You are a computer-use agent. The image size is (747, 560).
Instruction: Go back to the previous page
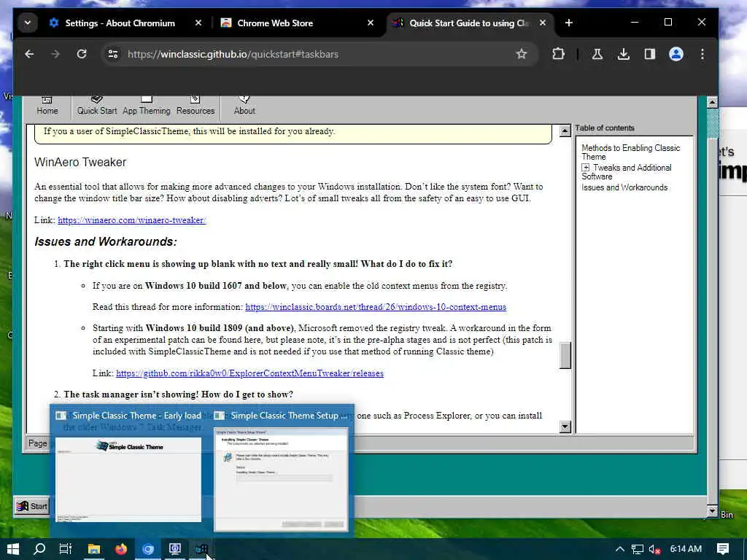point(29,54)
